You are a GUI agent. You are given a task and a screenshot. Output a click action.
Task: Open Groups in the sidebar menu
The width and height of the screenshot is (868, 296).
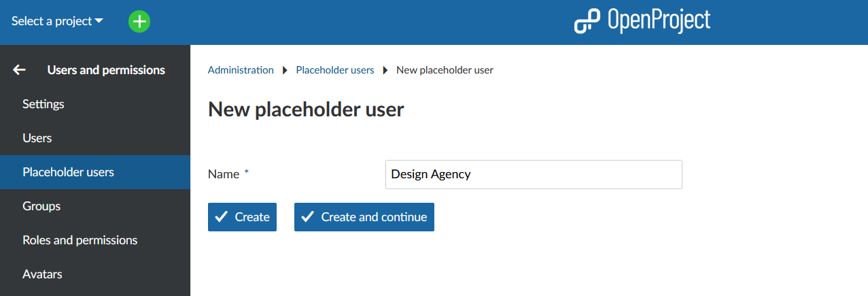point(41,206)
